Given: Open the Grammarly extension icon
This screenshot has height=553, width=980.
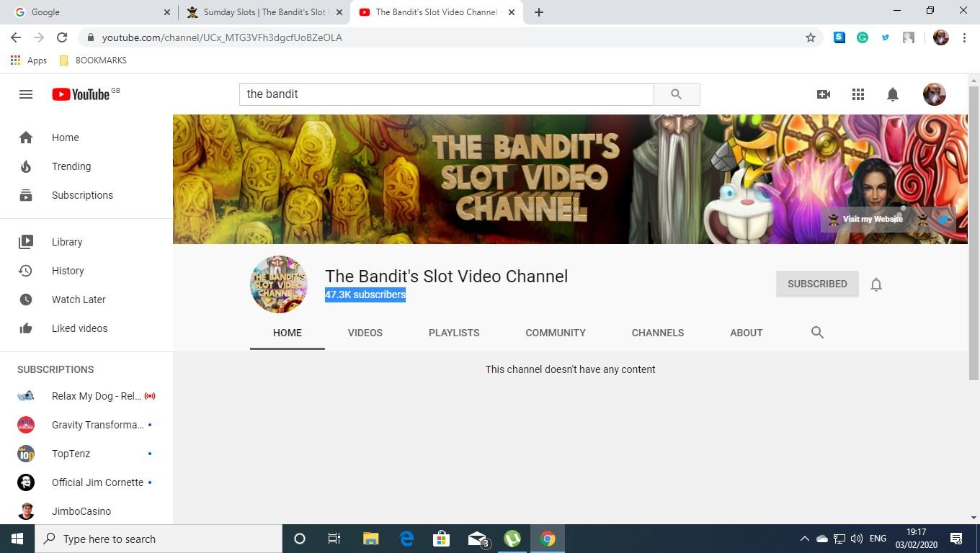Looking at the screenshot, I should tap(863, 37).
